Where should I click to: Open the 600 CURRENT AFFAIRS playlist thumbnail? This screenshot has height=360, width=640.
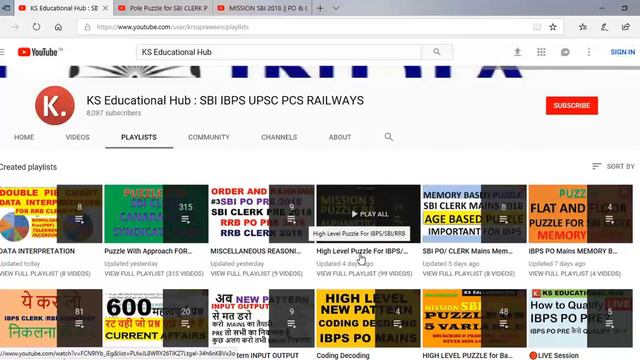tap(156, 318)
